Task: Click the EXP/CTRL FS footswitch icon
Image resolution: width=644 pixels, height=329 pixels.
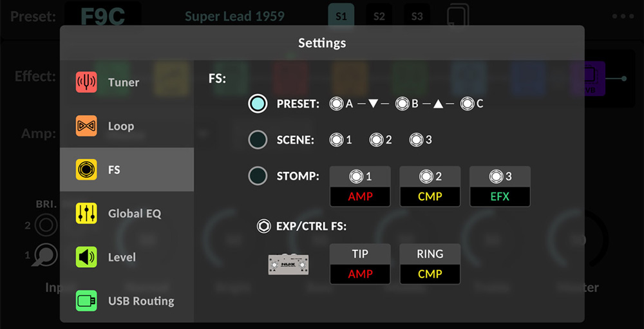Action: click(x=263, y=227)
